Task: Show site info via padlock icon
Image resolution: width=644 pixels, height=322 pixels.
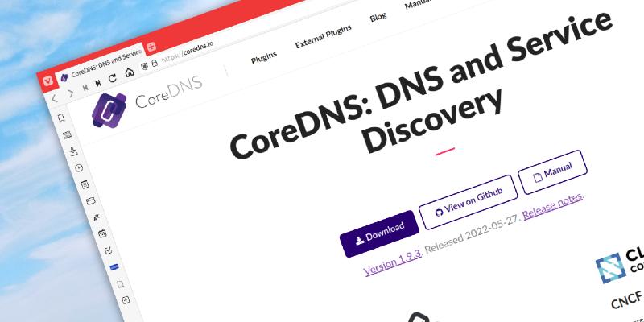Action: [x=155, y=63]
